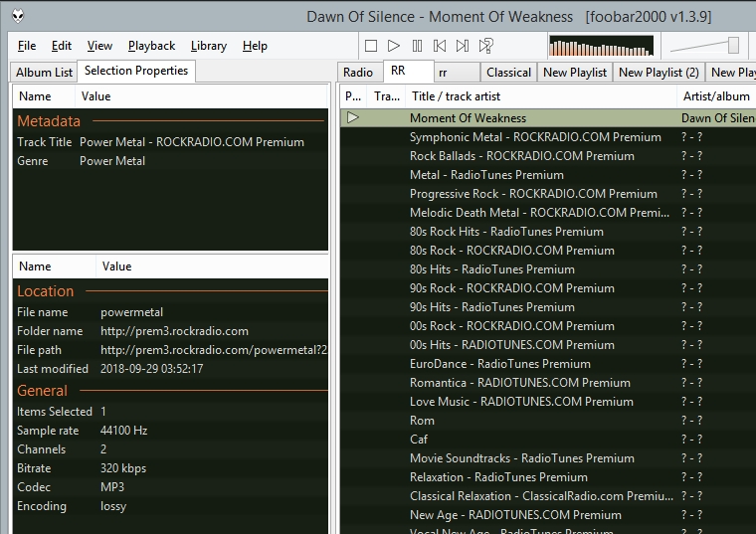Open the View menu
The width and height of the screenshot is (756, 534).
tap(99, 46)
